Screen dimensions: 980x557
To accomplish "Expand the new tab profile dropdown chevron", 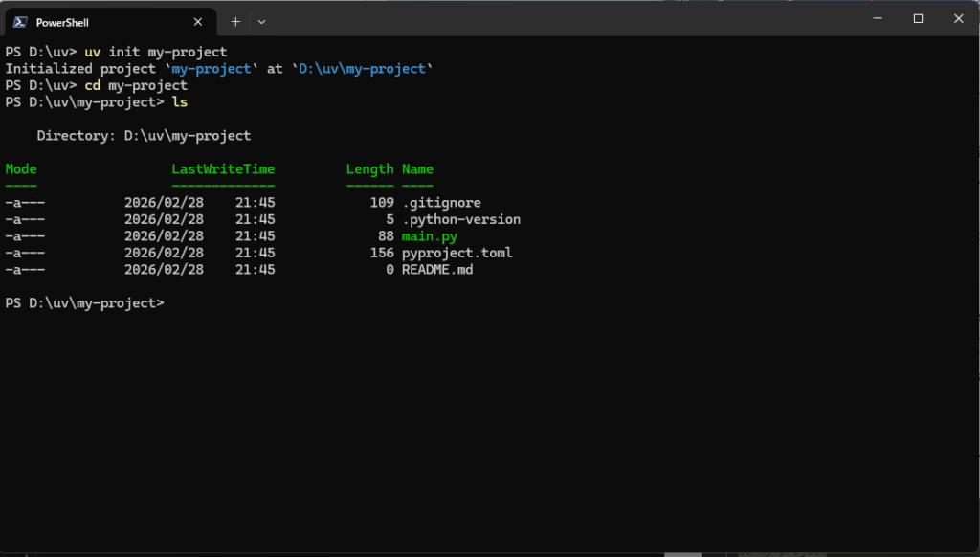I will click(x=262, y=22).
